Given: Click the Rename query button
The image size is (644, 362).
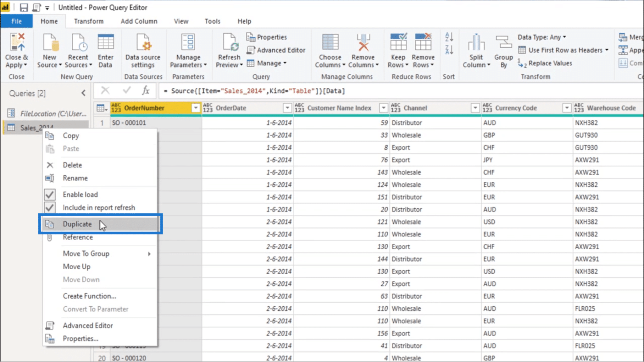Looking at the screenshot, I should [75, 178].
